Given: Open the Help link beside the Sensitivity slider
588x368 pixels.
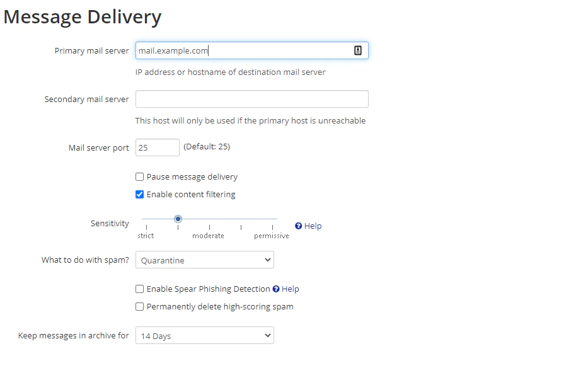Looking at the screenshot, I should point(313,226).
